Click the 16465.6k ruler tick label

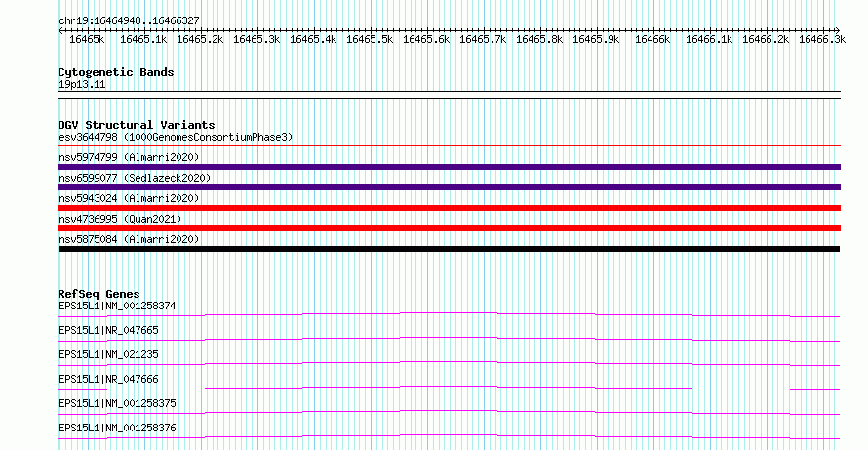point(426,39)
